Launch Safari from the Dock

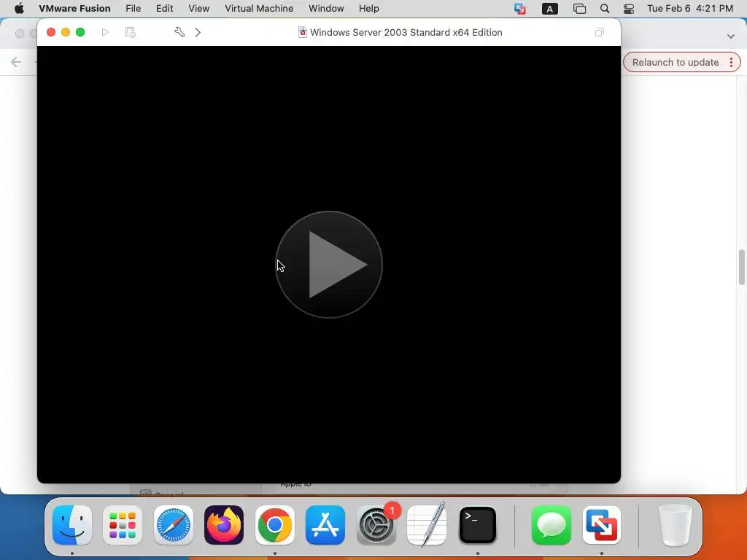(x=174, y=525)
